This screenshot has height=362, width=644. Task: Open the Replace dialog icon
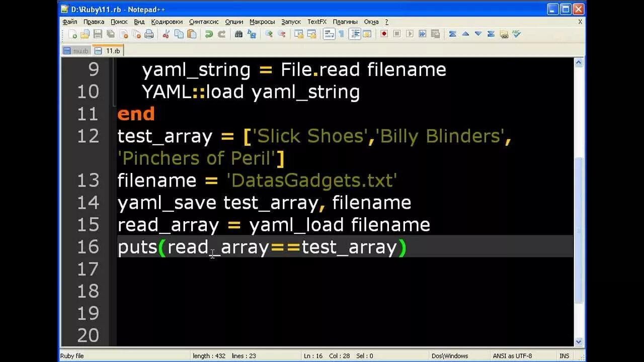252,34
